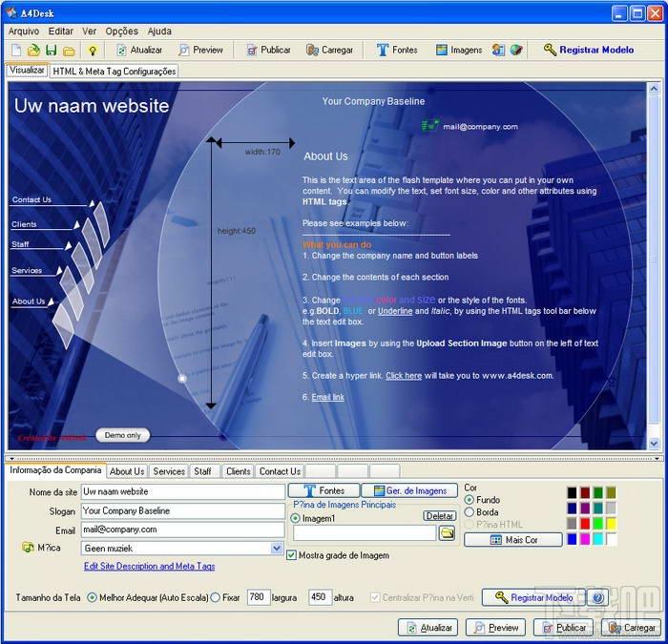This screenshot has width=668, height=644.
Task: Click the Ger. de Imagens button
Action: (x=409, y=490)
